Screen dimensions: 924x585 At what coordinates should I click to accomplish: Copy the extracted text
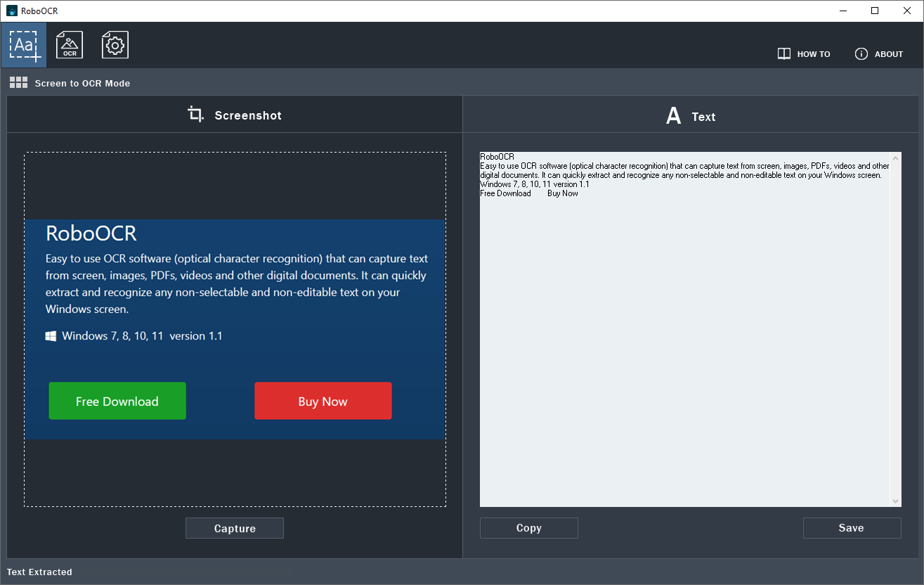click(528, 528)
